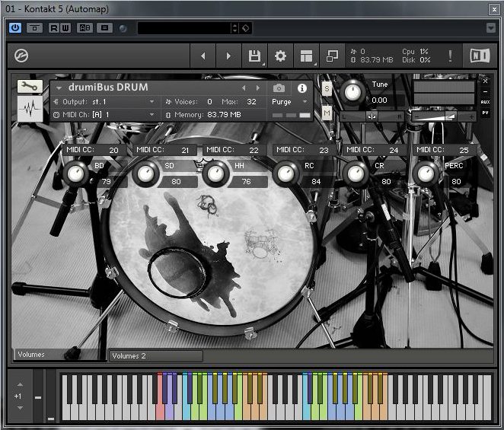Click the Native Instruments NI logo
504x430 pixels.
(480, 56)
